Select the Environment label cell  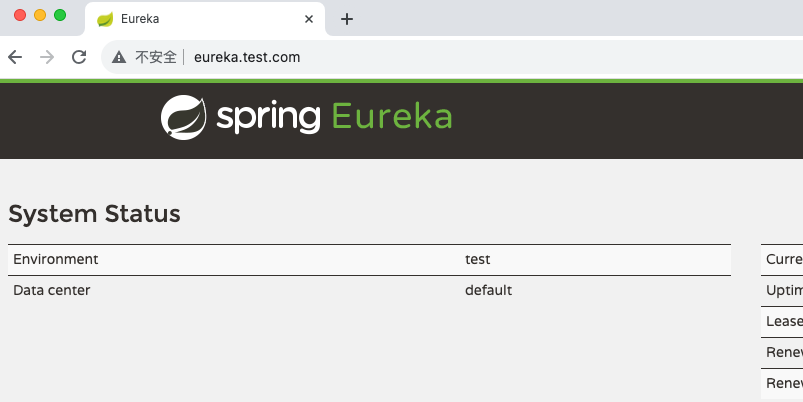(x=56, y=259)
